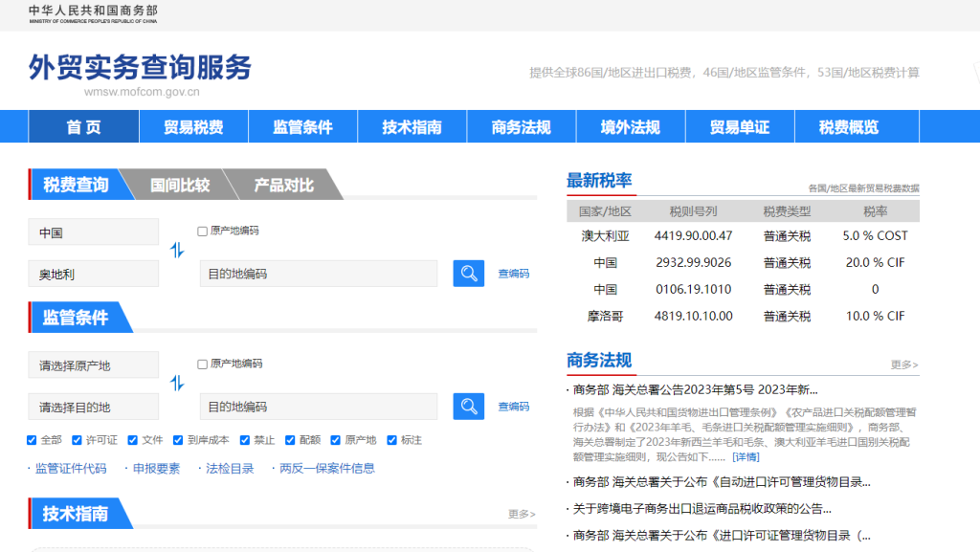The image size is (980, 552).
Task: Uncheck the 许可证 checkbox
Action: pos(77,440)
